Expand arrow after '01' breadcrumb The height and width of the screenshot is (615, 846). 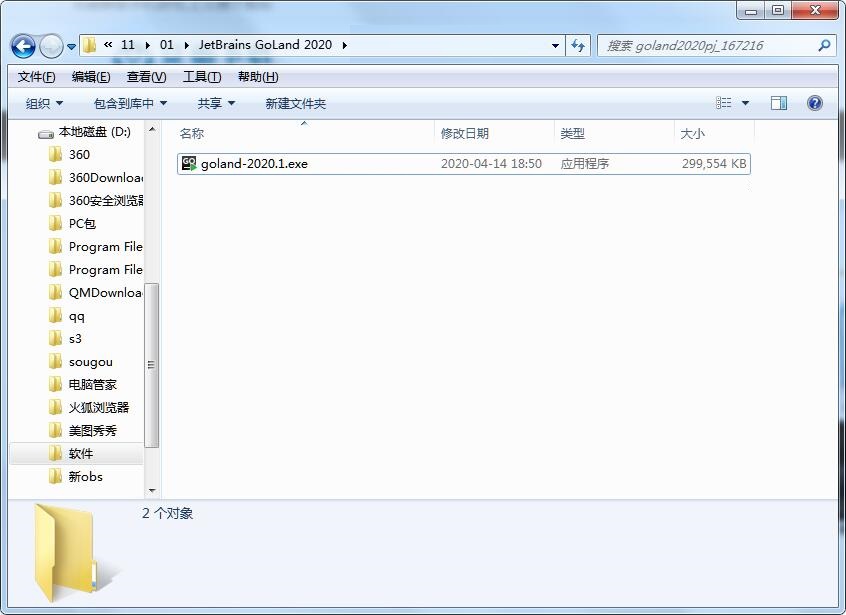click(187, 45)
